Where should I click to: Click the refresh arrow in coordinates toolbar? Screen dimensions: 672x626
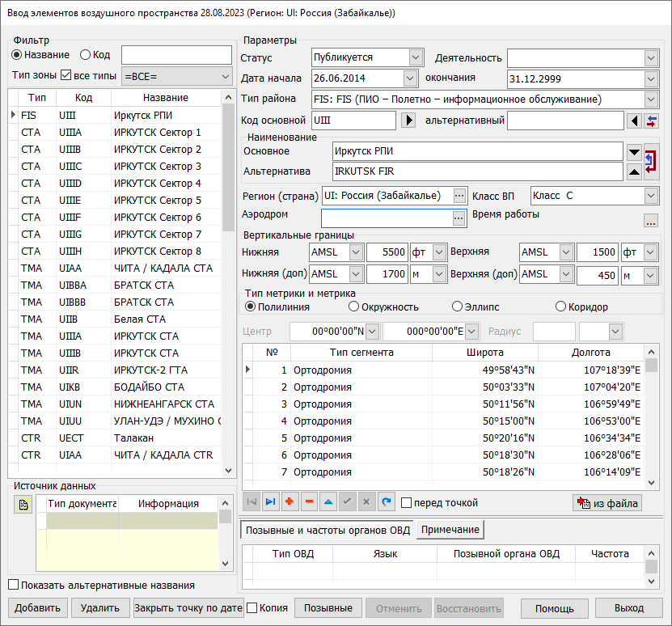tap(386, 502)
